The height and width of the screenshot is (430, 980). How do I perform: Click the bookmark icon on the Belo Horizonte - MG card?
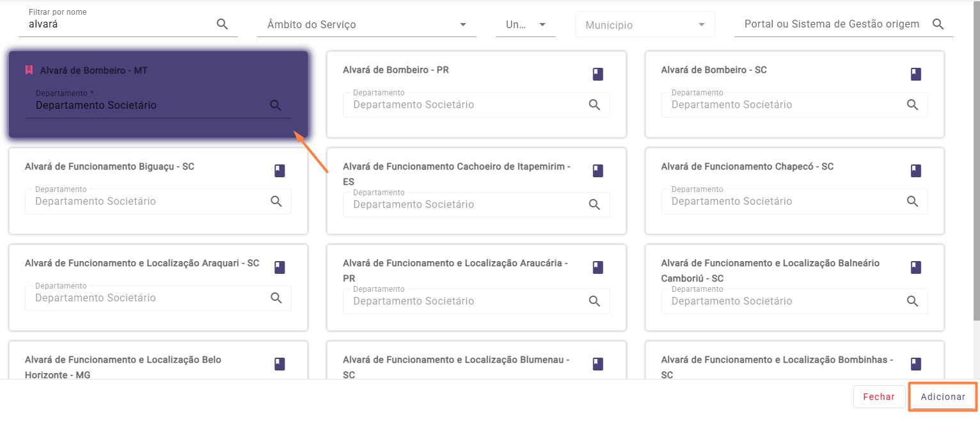(x=280, y=364)
